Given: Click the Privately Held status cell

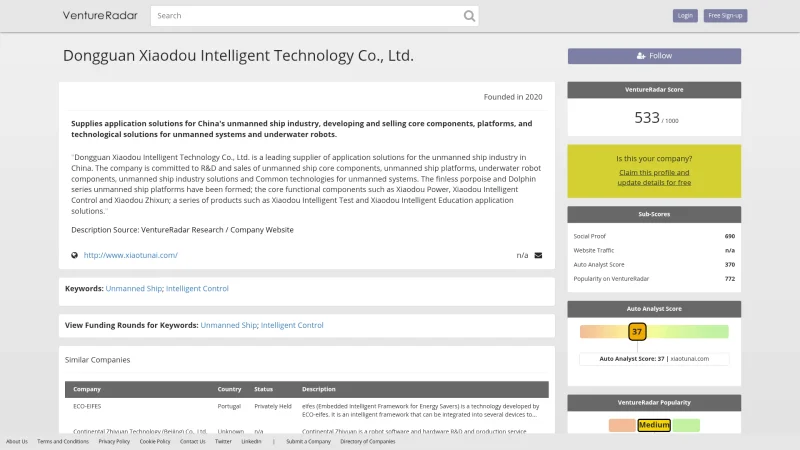Looking at the screenshot, I should pyautogui.click(x=273, y=407).
